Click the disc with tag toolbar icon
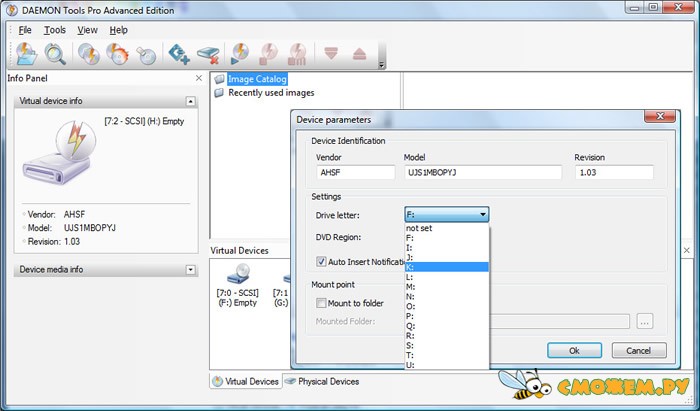 pyautogui.click(x=146, y=55)
